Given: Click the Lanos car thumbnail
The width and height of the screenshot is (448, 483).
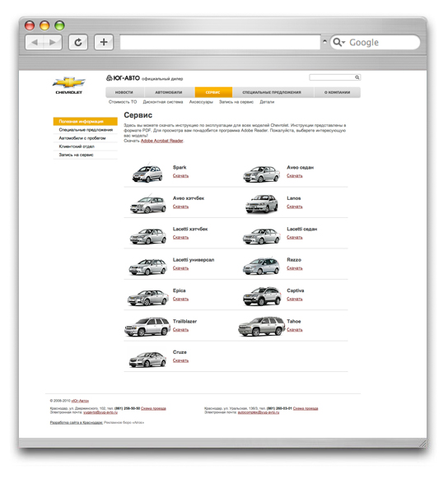Looking at the screenshot, I should tap(261, 204).
